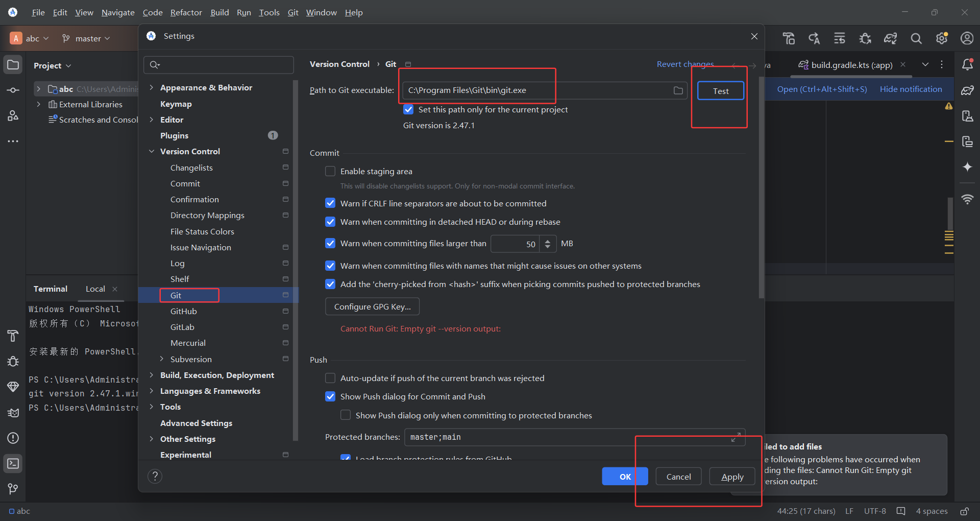Click the OK button

[x=625, y=477]
